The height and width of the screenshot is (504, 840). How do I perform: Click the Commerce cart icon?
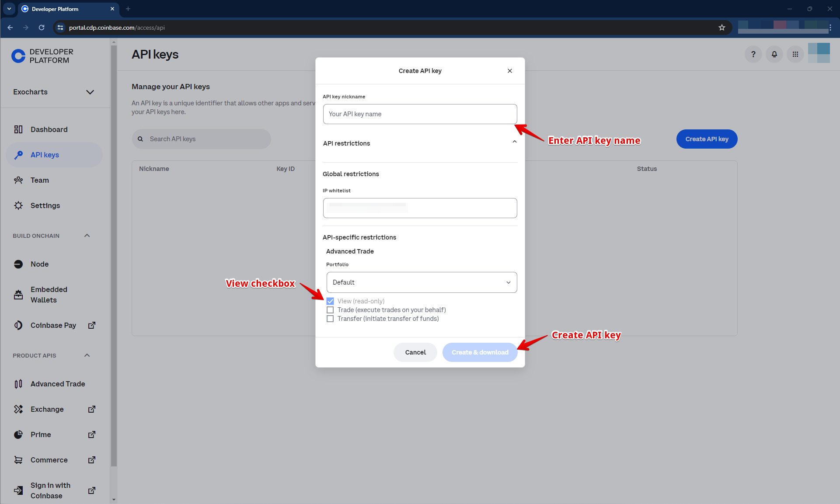(x=18, y=460)
